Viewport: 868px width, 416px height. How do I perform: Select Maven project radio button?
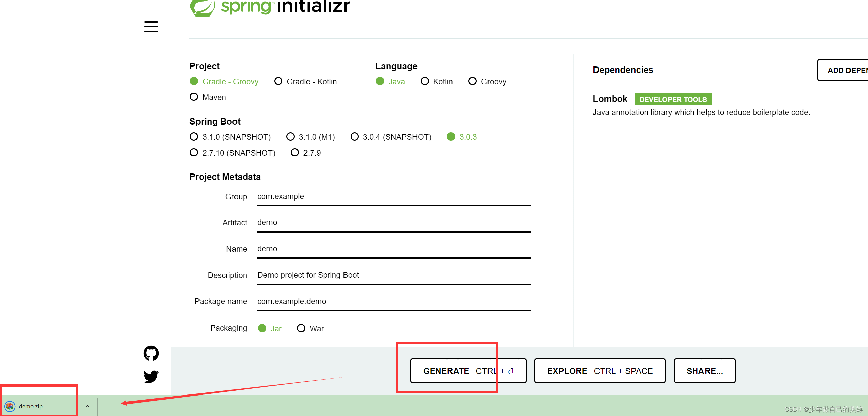(x=194, y=97)
